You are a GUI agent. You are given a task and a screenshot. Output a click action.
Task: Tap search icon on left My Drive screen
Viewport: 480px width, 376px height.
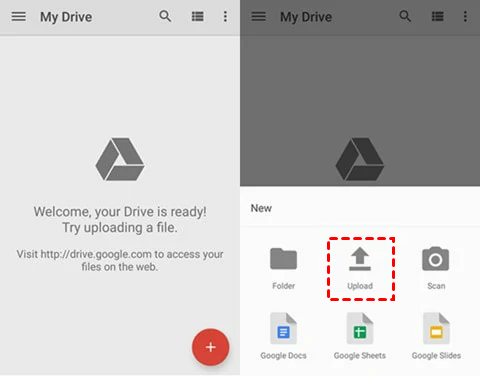pyautogui.click(x=165, y=16)
